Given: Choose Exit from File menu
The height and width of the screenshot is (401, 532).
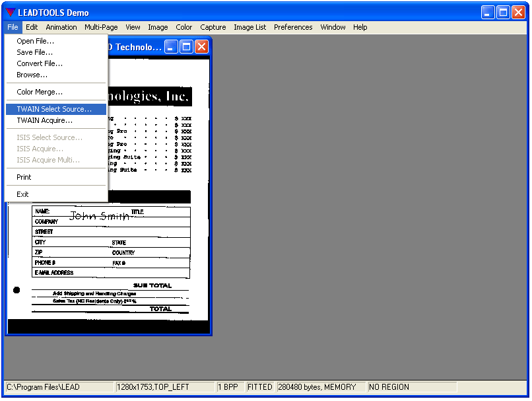Looking at the screenshot, I should point(56,194).
